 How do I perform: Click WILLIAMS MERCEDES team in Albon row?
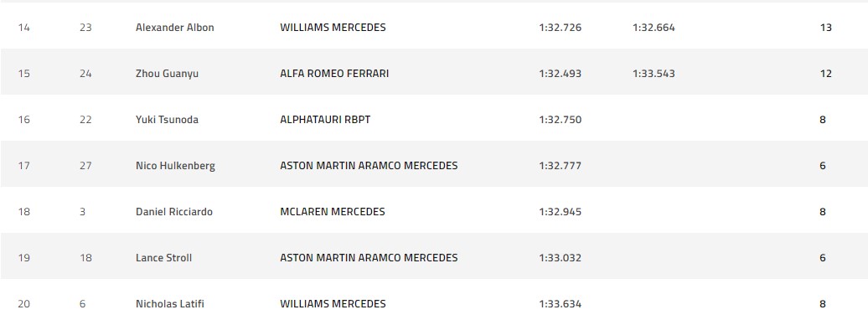tap(333, 27)
